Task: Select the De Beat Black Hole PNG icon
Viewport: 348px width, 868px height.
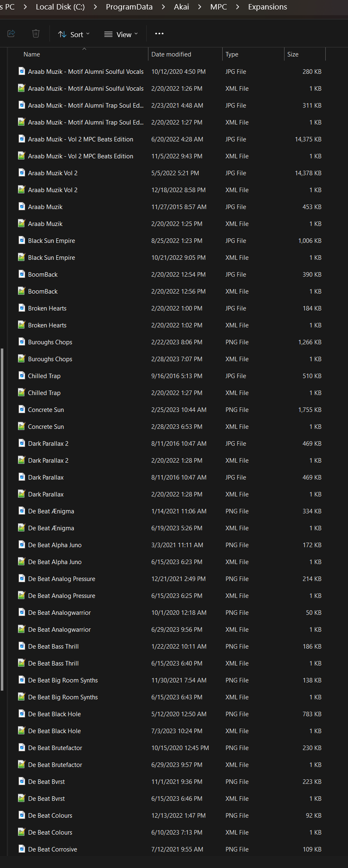Action: tap(22, 714)
